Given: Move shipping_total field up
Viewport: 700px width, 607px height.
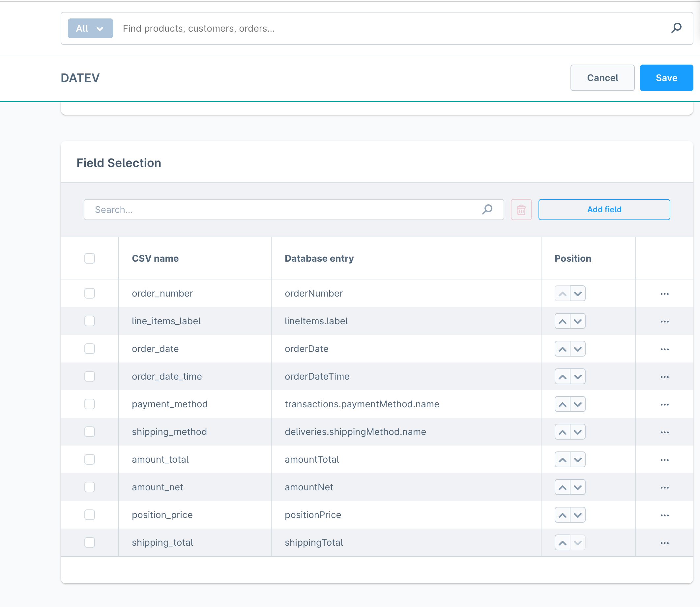Looking at the screenshot, I should click(563, 543).
